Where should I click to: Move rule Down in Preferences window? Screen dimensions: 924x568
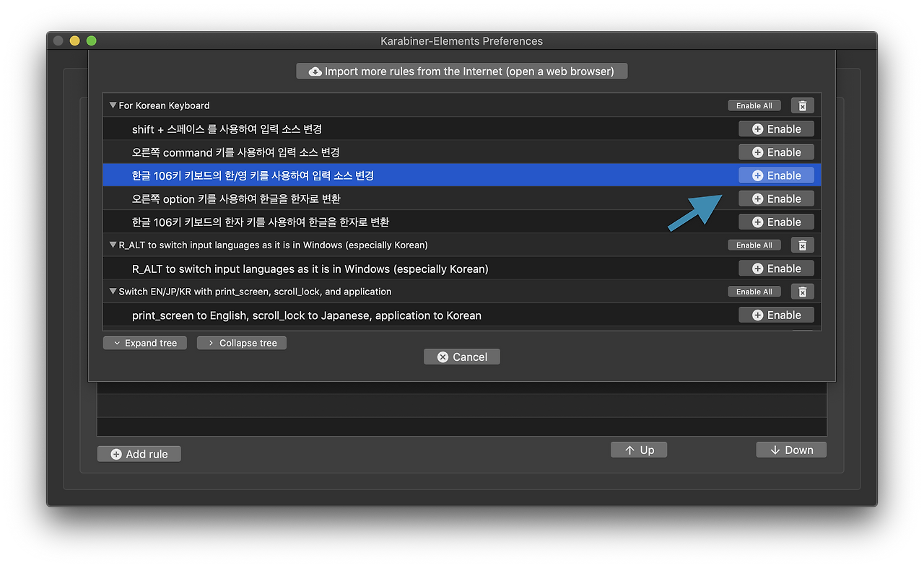click(791, 450)
